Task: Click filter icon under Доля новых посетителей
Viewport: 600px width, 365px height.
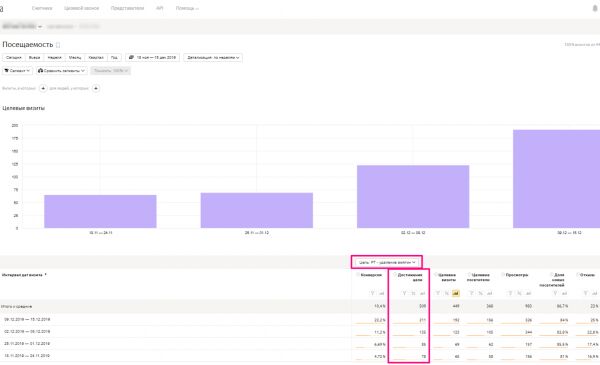Action: tap(555, 293)
